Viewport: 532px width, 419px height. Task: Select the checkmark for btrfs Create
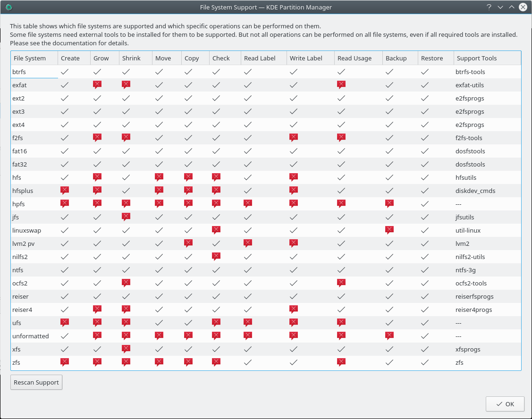[65, 72]
